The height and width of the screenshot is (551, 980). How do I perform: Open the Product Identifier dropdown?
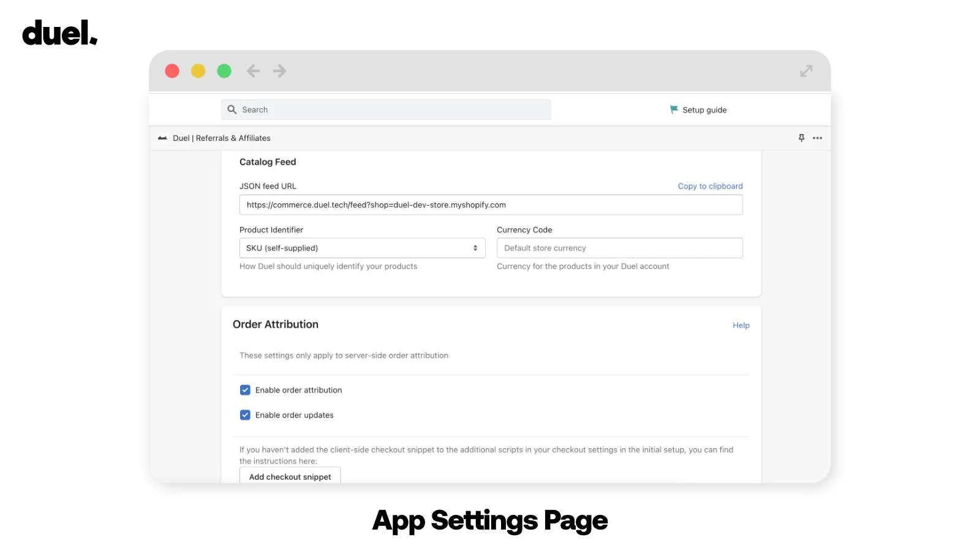point(363,248)
